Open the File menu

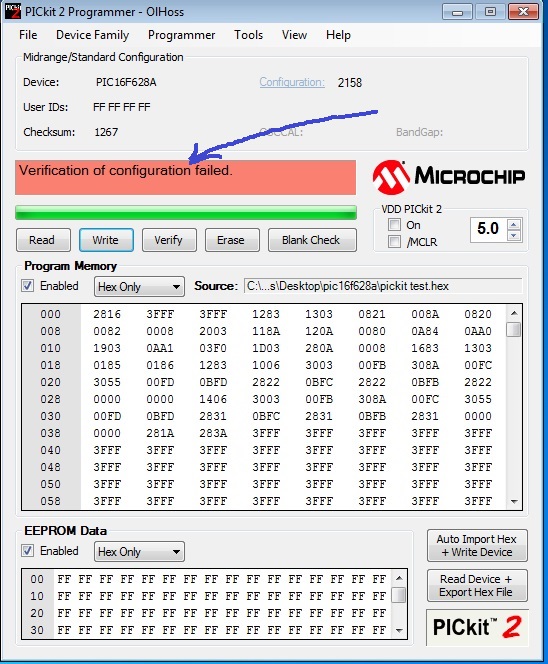coord(28,35)
